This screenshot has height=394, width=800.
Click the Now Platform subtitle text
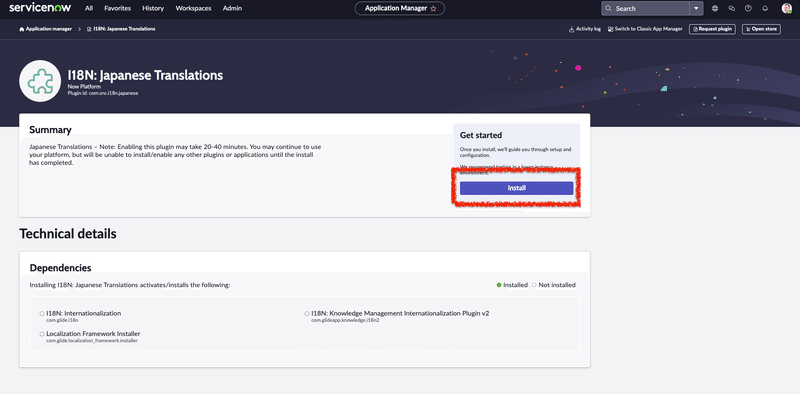(x=84, y=87)
